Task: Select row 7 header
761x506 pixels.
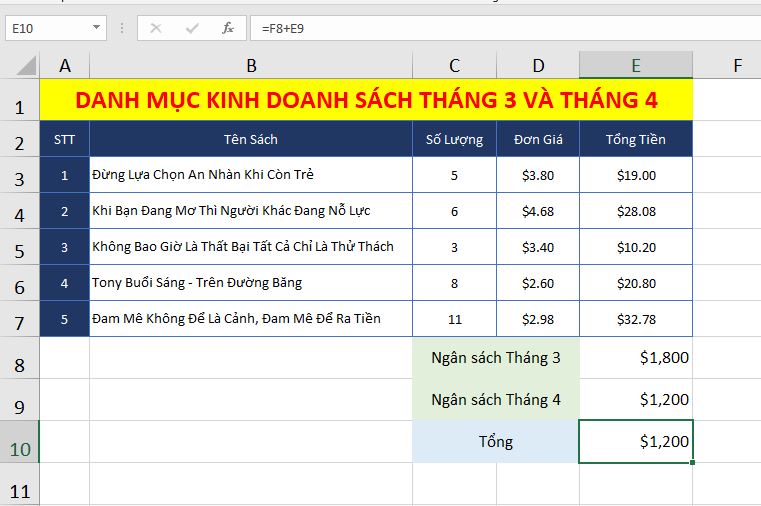Action: pyautogui.click(x=19, y=319)
